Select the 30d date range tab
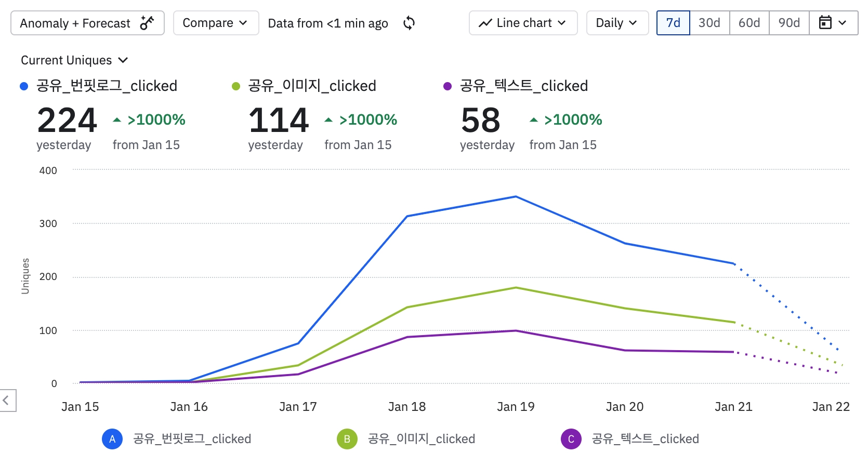This screenshot has width=868, height=453. coord(709,23)
